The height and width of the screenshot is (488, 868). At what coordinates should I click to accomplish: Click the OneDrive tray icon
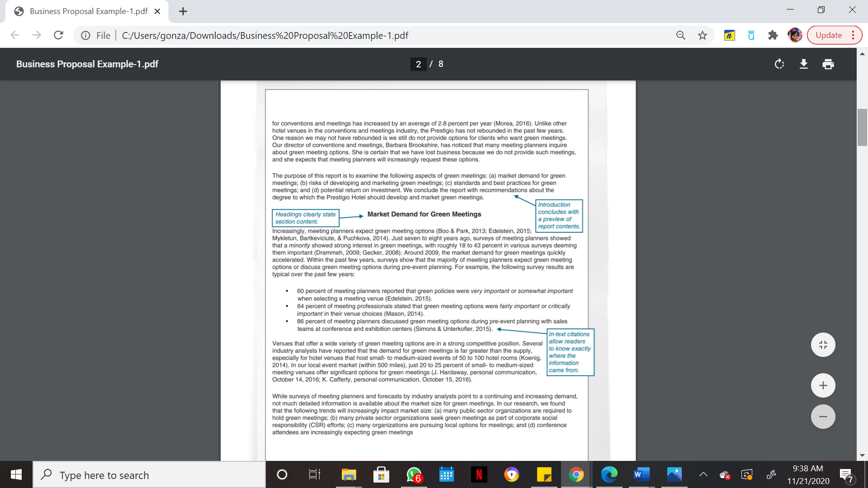point(725,475)
